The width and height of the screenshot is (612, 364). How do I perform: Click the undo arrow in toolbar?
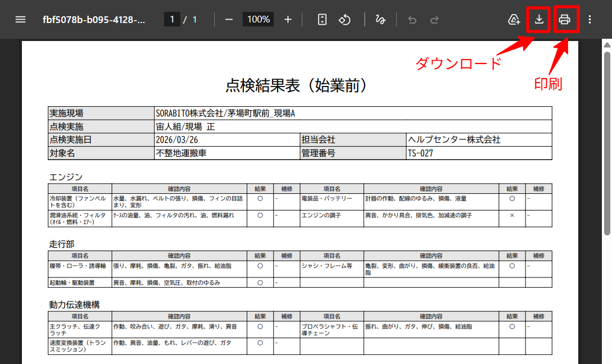point(412,20)
